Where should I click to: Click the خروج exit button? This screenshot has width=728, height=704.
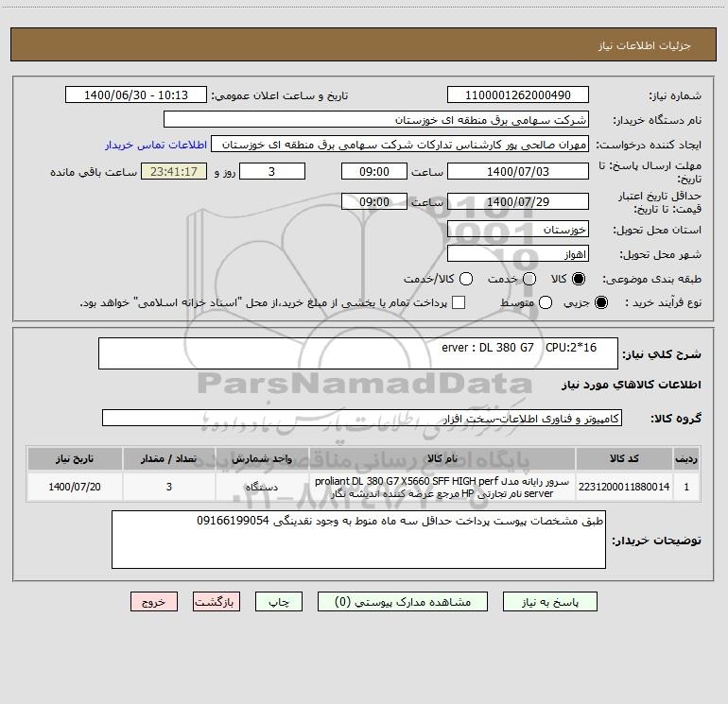pos(154,602)
